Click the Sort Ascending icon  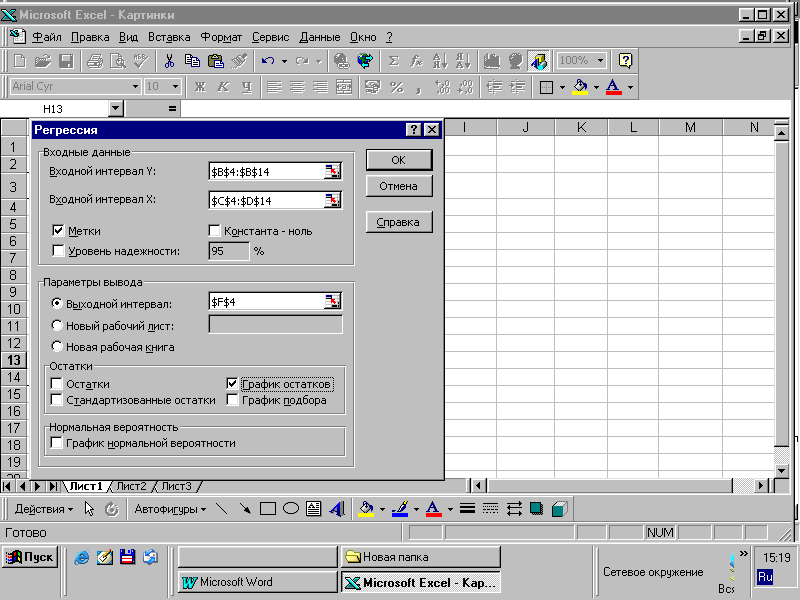coord(439,61)
